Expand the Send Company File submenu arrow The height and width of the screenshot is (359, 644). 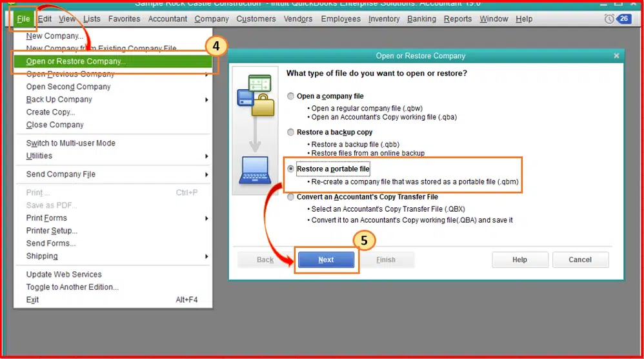(x=206, y=174)
